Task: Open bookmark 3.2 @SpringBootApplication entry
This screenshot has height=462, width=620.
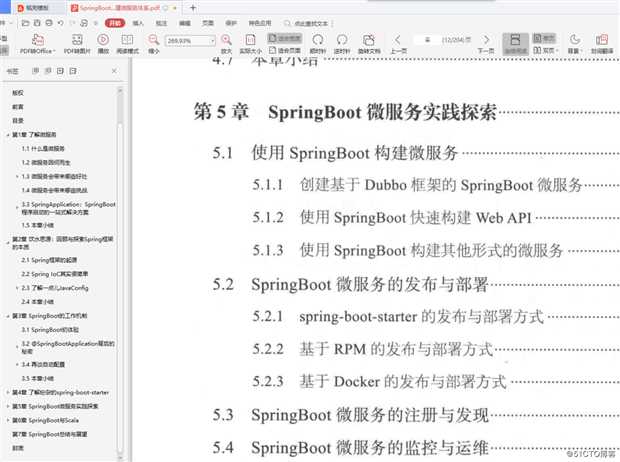Action: coord(68,347)
